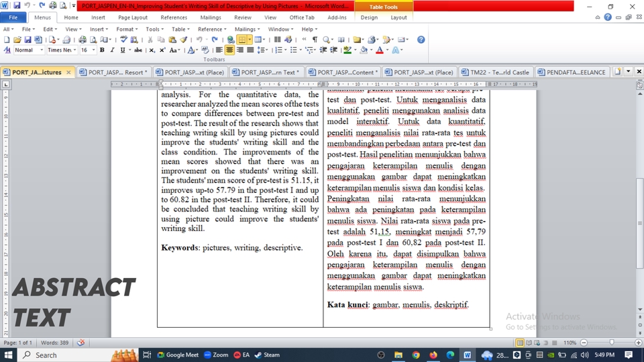Open Steam from the taskbar

tap(267, 355)
